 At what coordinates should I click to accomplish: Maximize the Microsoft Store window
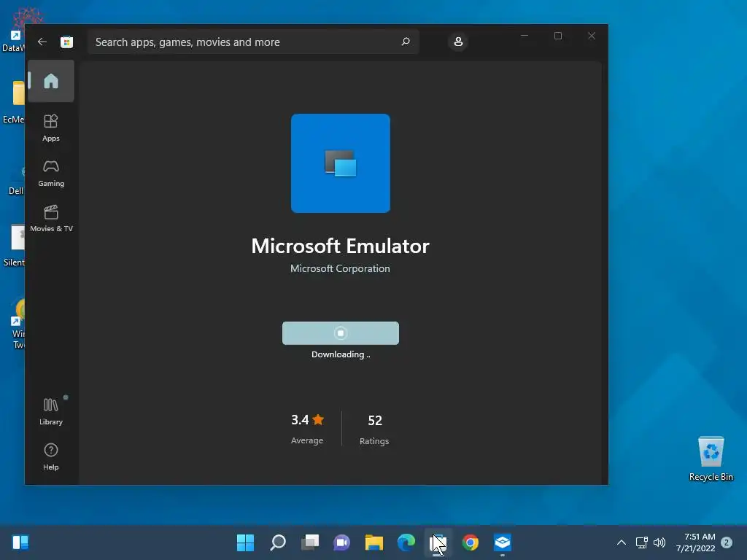pos(558,36)
